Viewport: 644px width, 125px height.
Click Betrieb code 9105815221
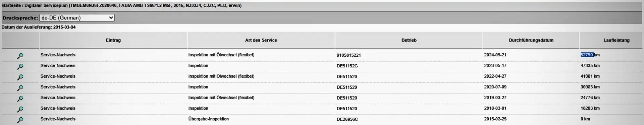click(x=348, y=55)
